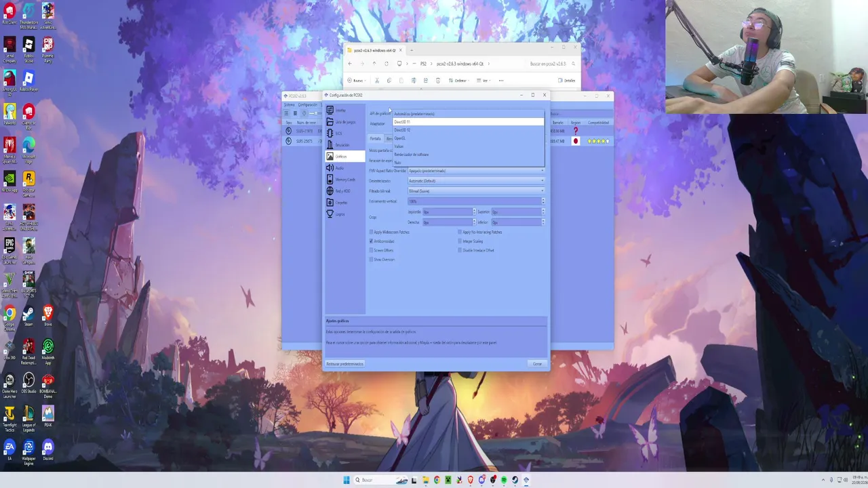Screen dimensions: 868x488
Task: Click Cut icon in File Explorer toolbar
Action: pos(377,81)
